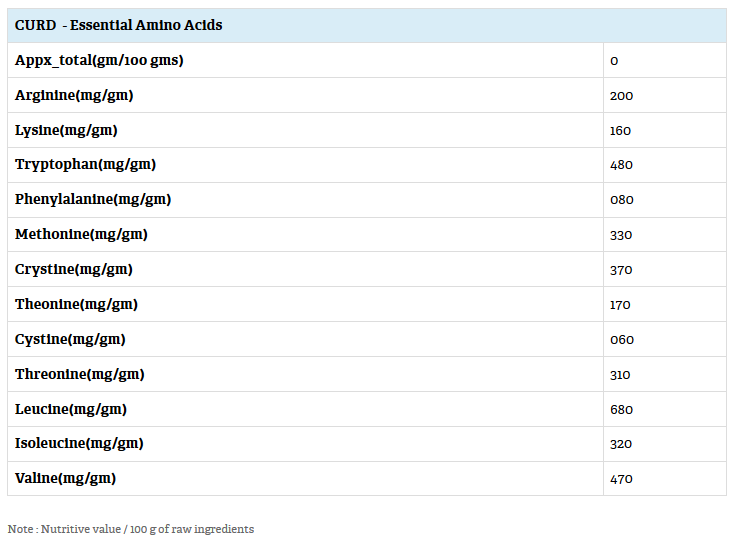Select the Valine(mg/gm) label
This screenshot has width=738, height=542.
pyautogui.click(x=65, y=478)
